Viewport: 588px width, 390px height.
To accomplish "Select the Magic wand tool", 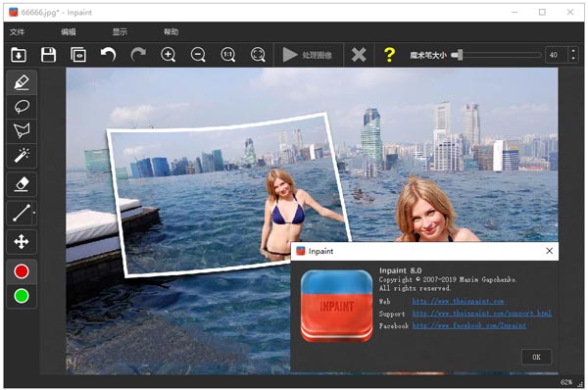I will 22,155.
